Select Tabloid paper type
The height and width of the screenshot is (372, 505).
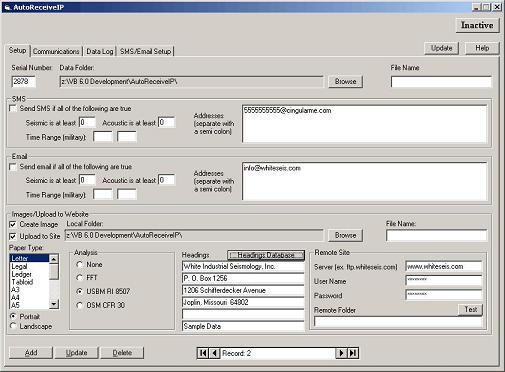[29, 282]
